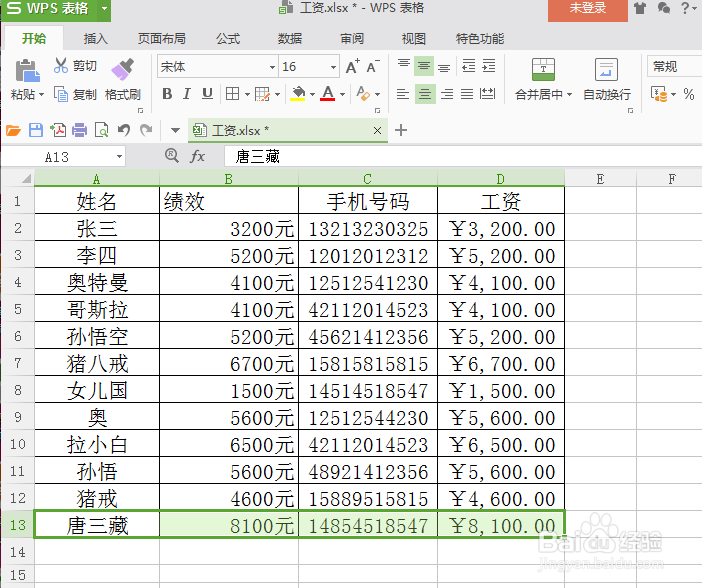Increase font size with large A icon
The width and height of the screenshot is (702, 588).
(x=352, y=67)
